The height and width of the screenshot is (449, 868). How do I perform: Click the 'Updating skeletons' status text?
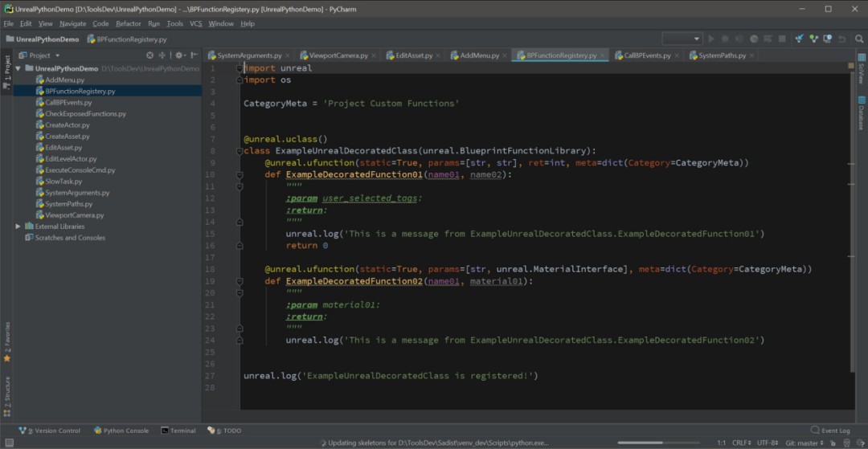pyautogui.click(x=440, y=443)
